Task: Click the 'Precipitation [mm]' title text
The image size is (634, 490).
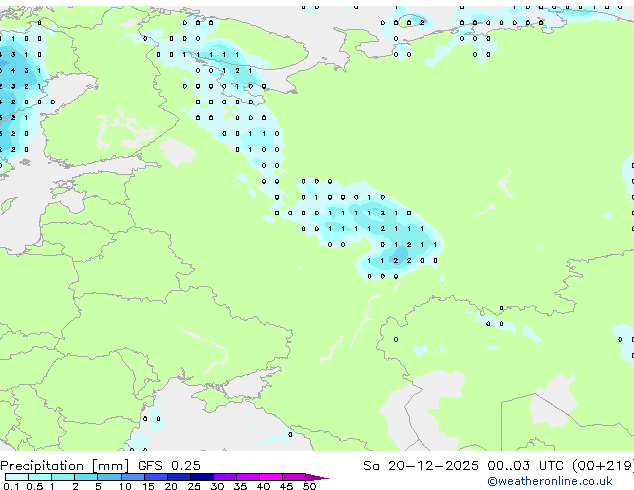Action: pyautogui.click(x=65, y=466)
